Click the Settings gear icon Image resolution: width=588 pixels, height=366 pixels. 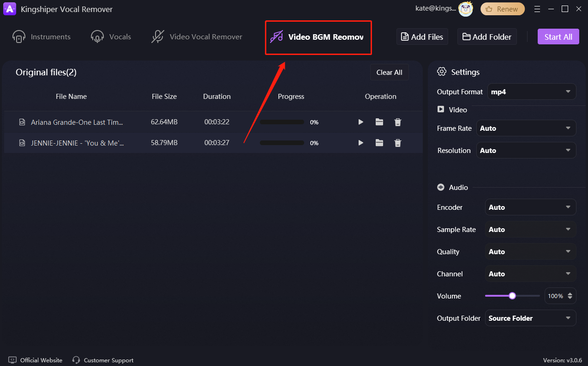pyautogui.click(x=442, y=72)
